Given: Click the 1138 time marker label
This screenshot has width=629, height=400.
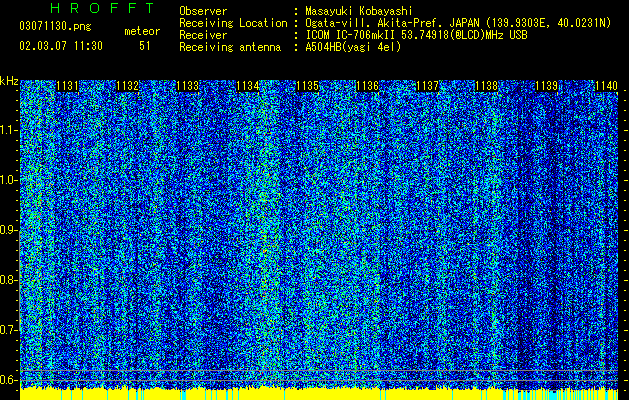Looking at the screenshot, I should 487,86.
